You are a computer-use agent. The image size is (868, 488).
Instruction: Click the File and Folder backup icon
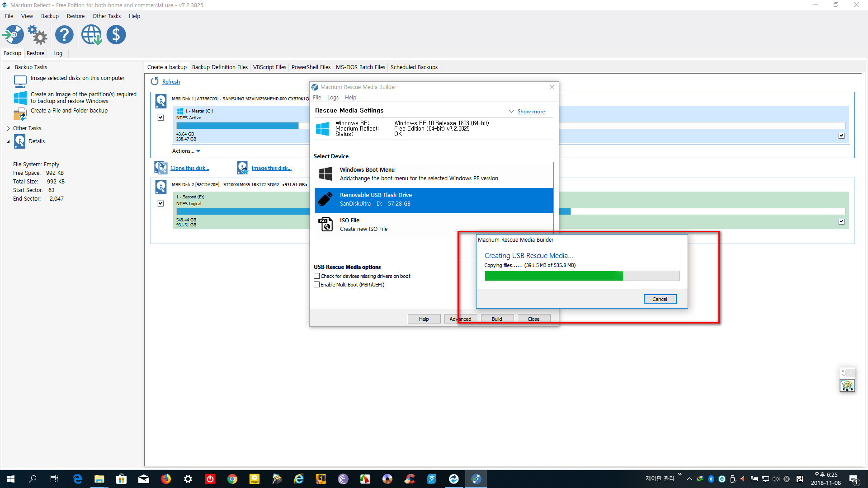coord(20,114)
